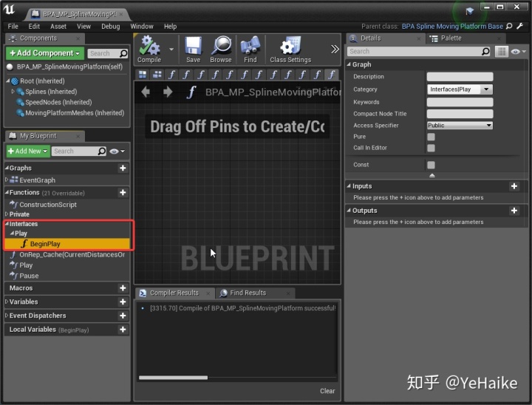Add an input parameter with plus
Image resolution: width=532 pixels, height=405 pixels.
click(x=514, y=186)
